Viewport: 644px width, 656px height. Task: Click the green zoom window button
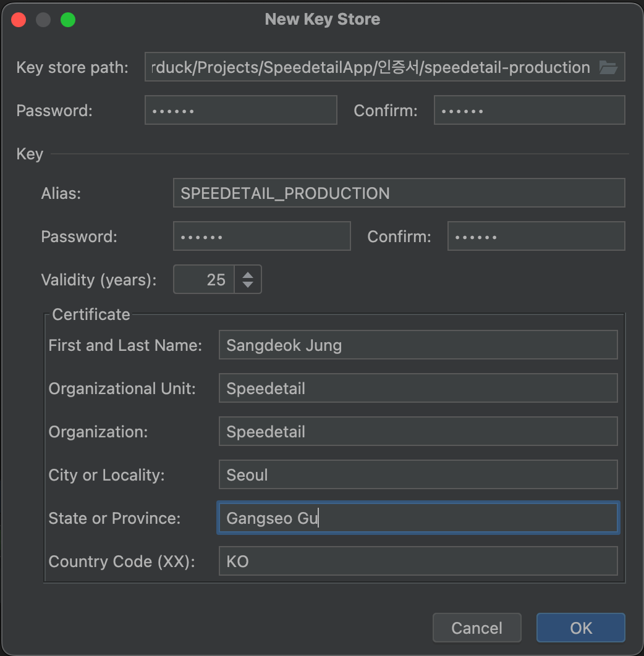(x=68, y=20)
